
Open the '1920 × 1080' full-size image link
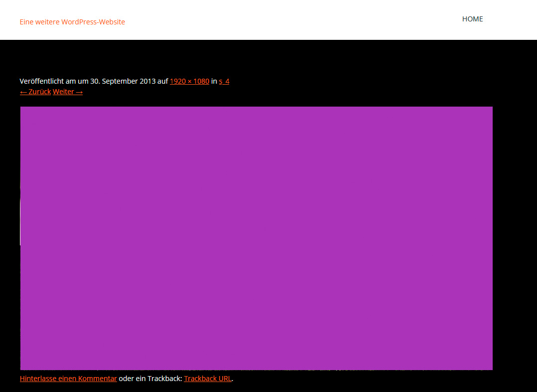pyautogui.click(x=189, y=81)
